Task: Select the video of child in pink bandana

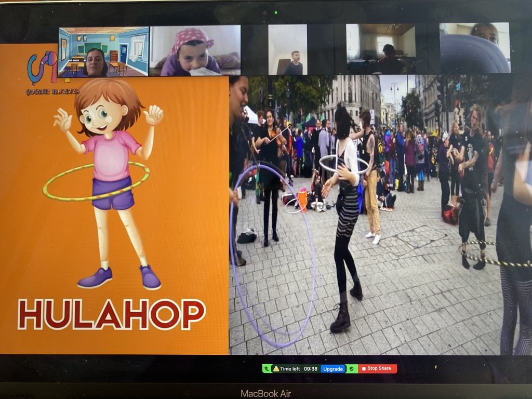Action: point(195,50)
